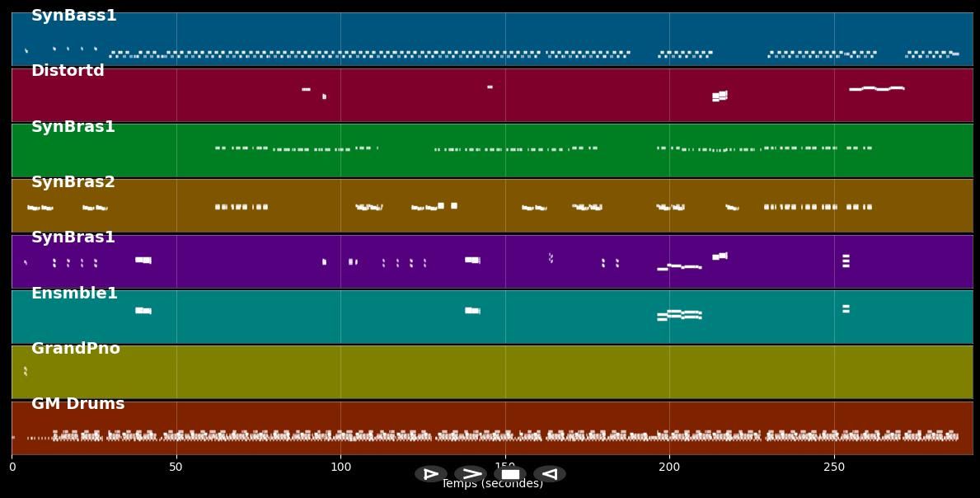Click the '>' chevron playback button
Image resolution: width=980 pixels, height=498 pixels.
471,473
